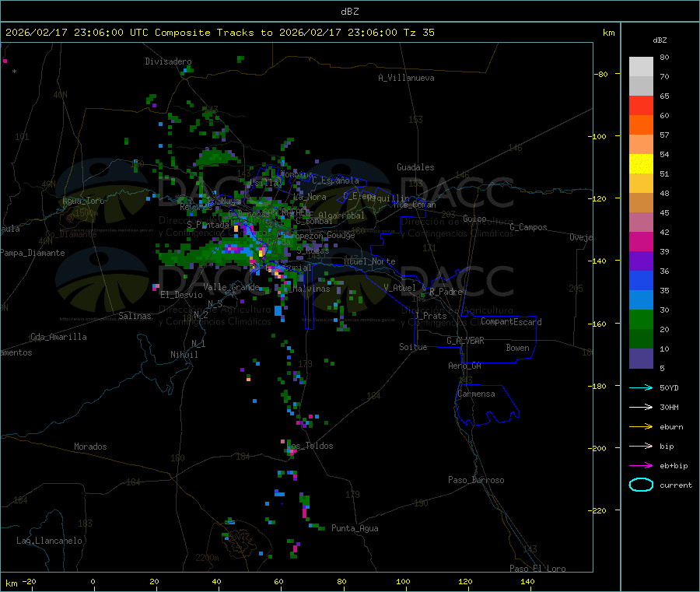The image size is (700, 592).
Task: Click the 'Malvinas' location label
Action: coord(311,289)
